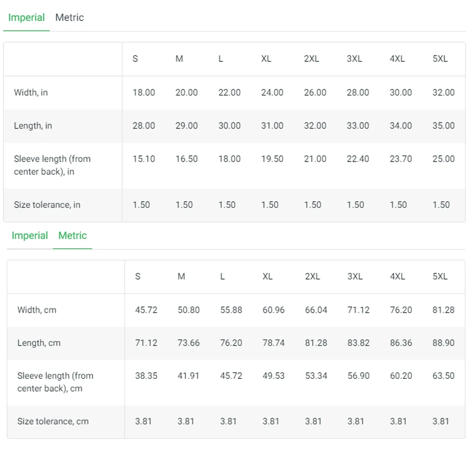Click 'Sleeve length (from center back), in' label
The image size is (476, 476).
52,165
